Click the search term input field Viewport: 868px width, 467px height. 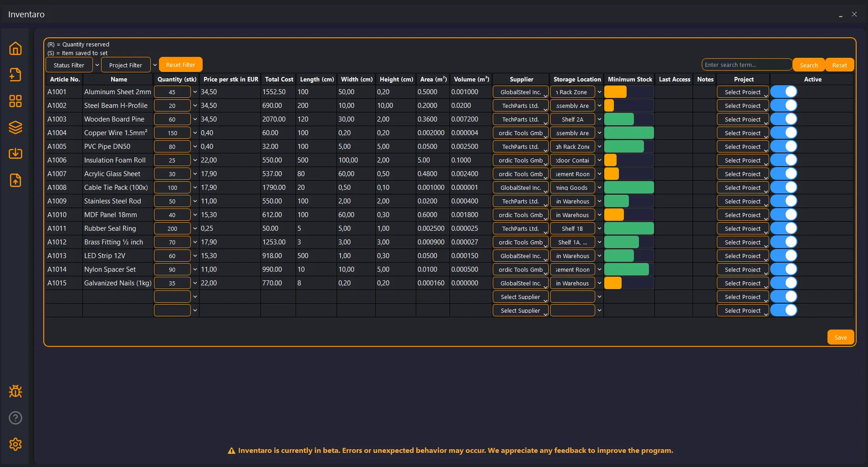pos(746,64)
